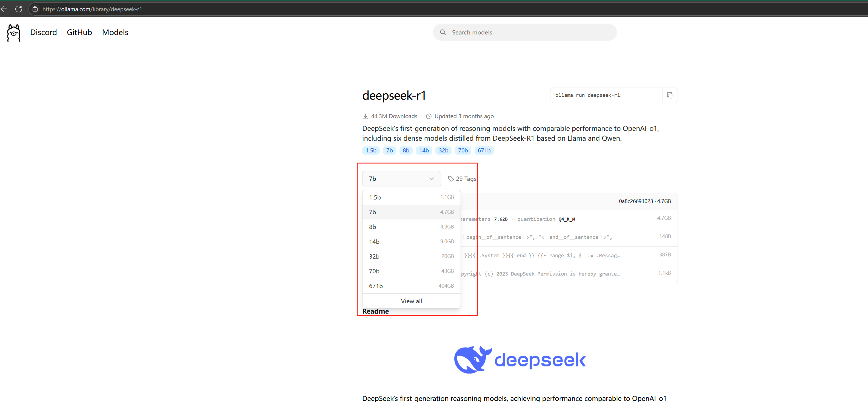Image resolution: width=868 pixels, height=402 pixels.
Task: Click the 32b blue size tag
Action: tap(443, 151)
